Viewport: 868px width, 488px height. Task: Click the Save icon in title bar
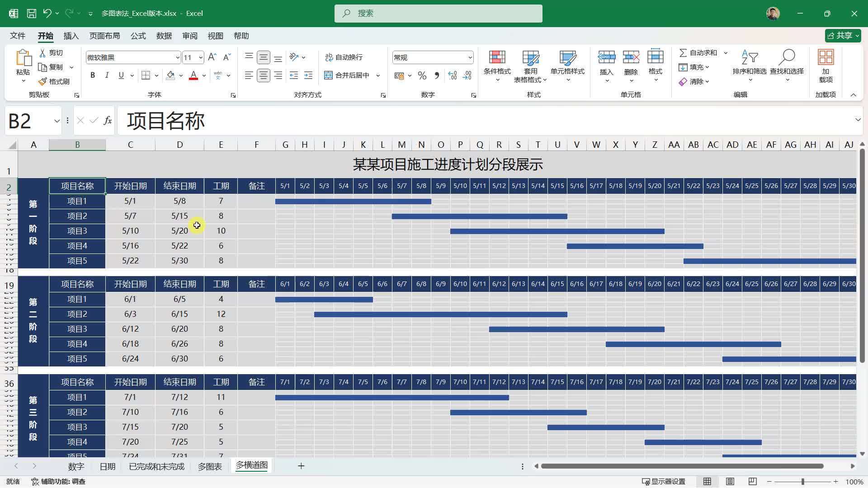(32, 14)
